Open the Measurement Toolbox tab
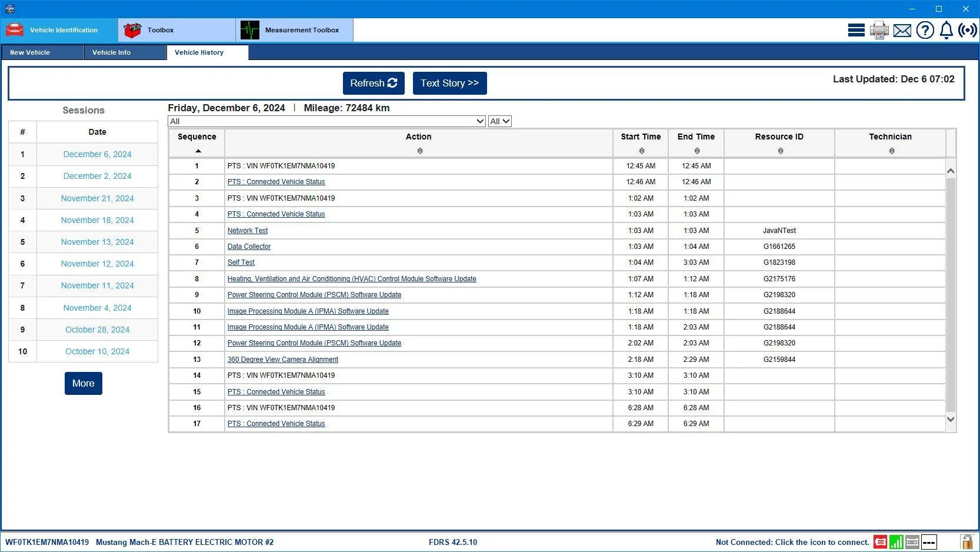Viewport: 980px width, 552px height. 295,30
